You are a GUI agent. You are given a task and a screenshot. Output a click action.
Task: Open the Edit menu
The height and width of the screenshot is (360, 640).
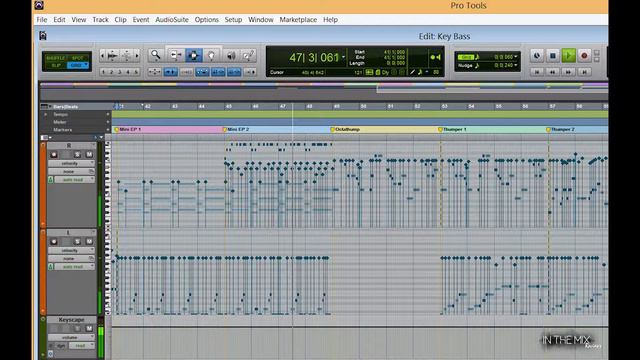click(x=59, y=20)
